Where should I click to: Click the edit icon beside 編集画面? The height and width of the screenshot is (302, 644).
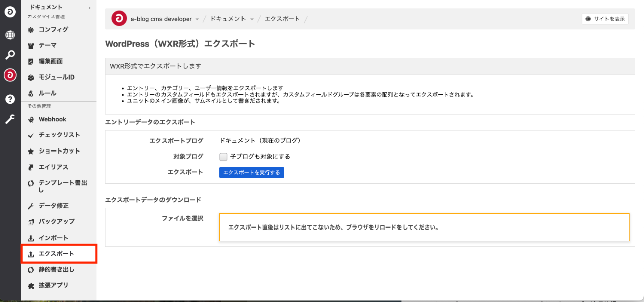pyautogui.click(x=31, y=61)
